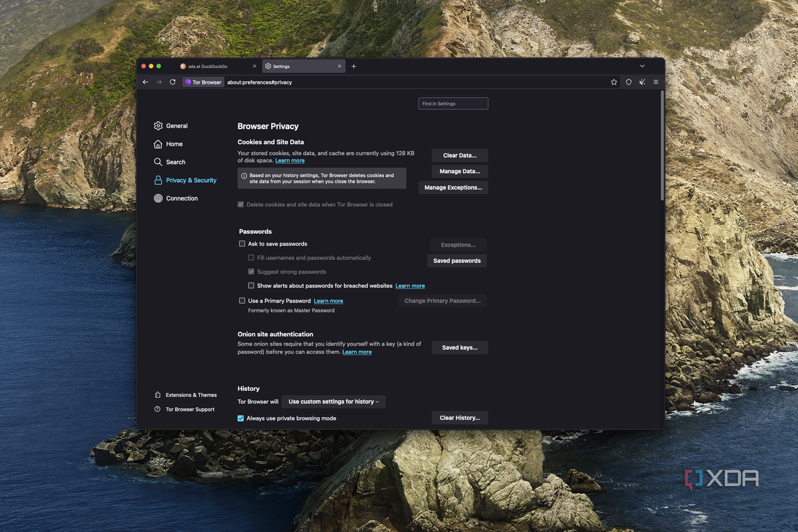Open a new tab with plus icon
798x532 pixels.
pos(354,66)
